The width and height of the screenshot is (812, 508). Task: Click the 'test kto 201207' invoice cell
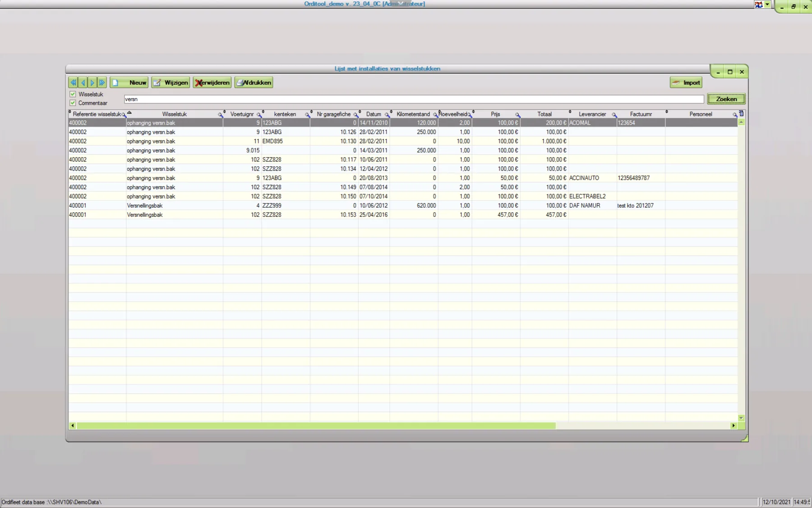coord(641,205)
